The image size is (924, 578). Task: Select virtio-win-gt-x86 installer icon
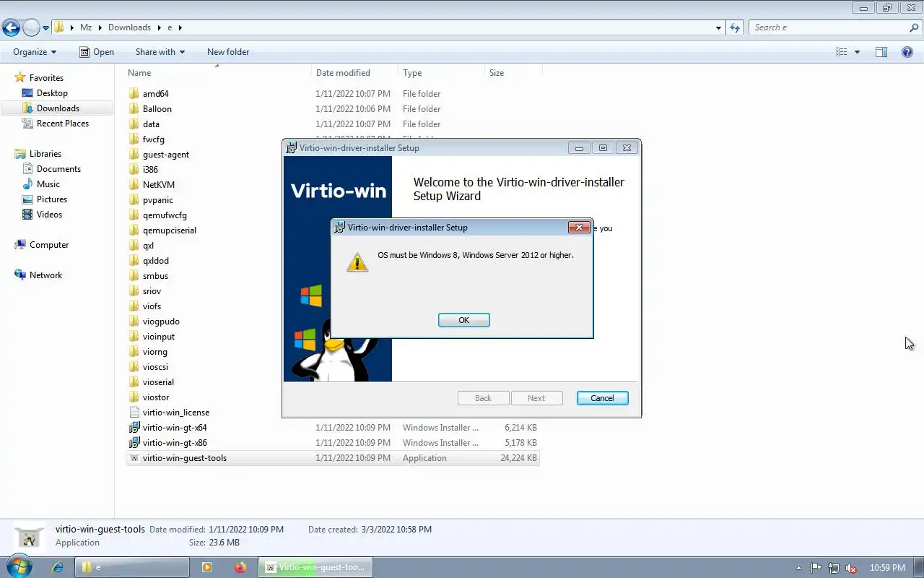click(x=134, y=443)
